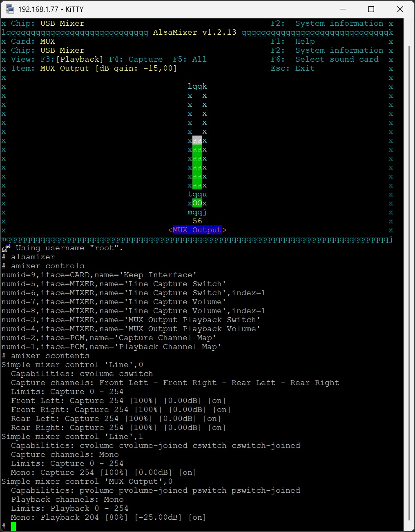Click the volume value 56 under the bar
Image resolution: width=415 pixels, height=532 pixels.
197,221
